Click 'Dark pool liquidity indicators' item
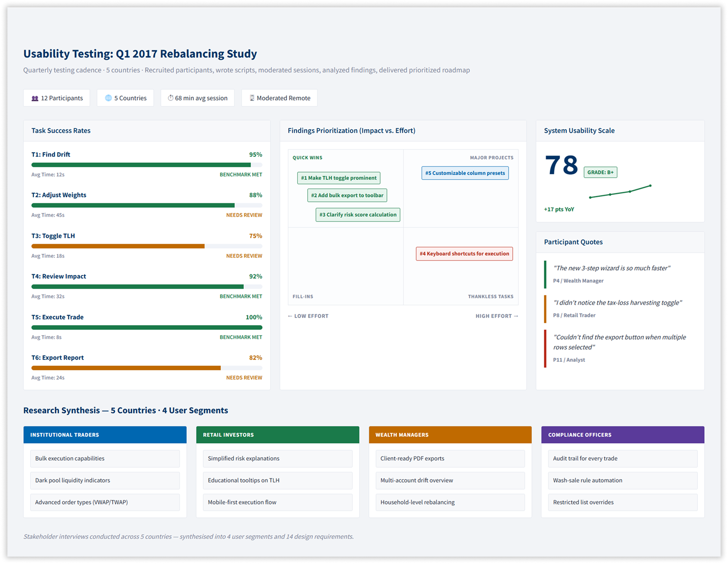The height and width of the screenshot is (564, 728). [x=105, y=480]
